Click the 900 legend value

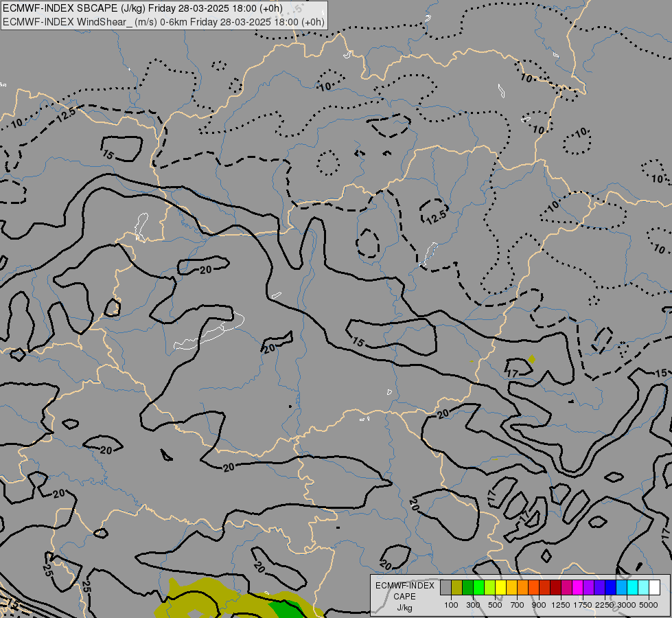tap(539, 605)
